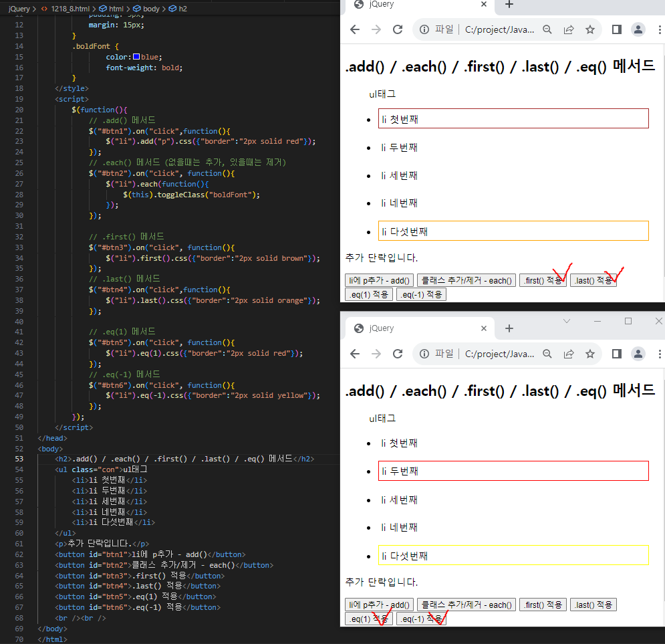665x644 pixels.
Task: Click .boldFont selector on line 14
Action: (x=91, y=46)
